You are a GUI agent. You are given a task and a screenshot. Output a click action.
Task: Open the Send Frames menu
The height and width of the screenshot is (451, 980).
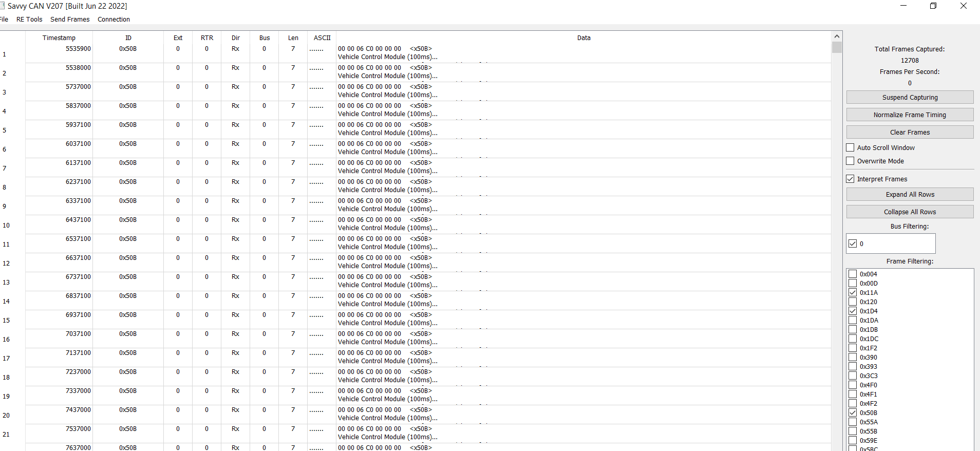(70, 20)
